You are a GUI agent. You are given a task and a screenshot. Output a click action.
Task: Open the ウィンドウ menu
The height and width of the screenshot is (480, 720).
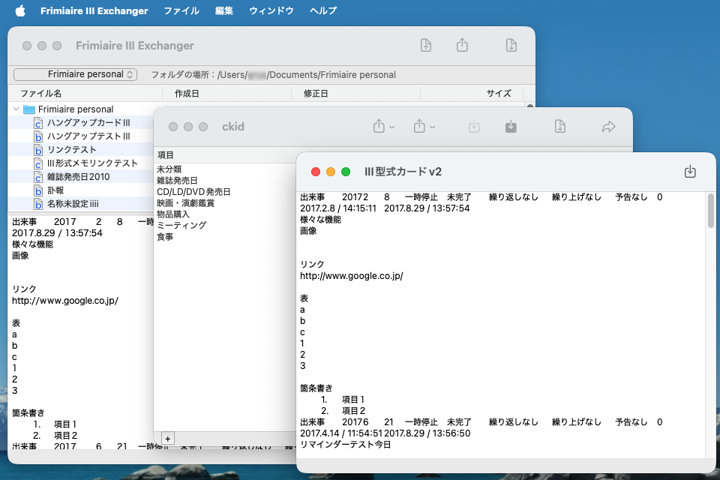[x=271, y=11]
